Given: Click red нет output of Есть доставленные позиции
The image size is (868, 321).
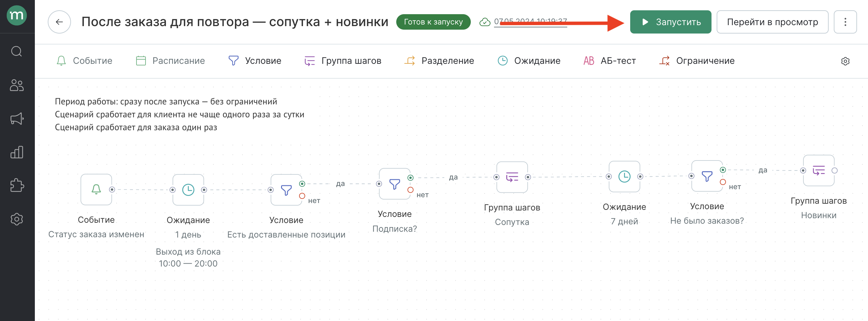Looking at the screenshot, I should coord(302,196).
